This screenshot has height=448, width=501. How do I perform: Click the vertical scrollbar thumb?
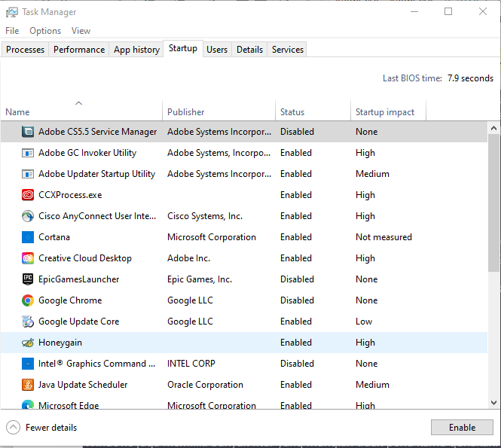[x=493, y=203]
